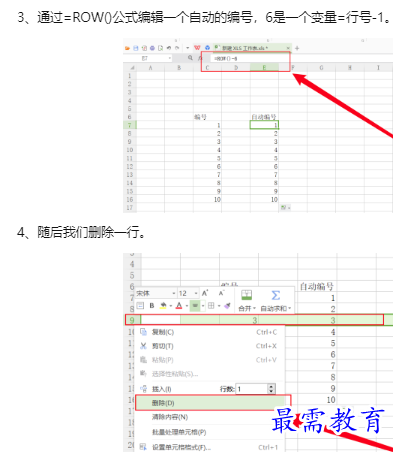This screenshot has height=452, width=393.
Task: Open the name box dropdown arrow
Action: pos(169,58)
